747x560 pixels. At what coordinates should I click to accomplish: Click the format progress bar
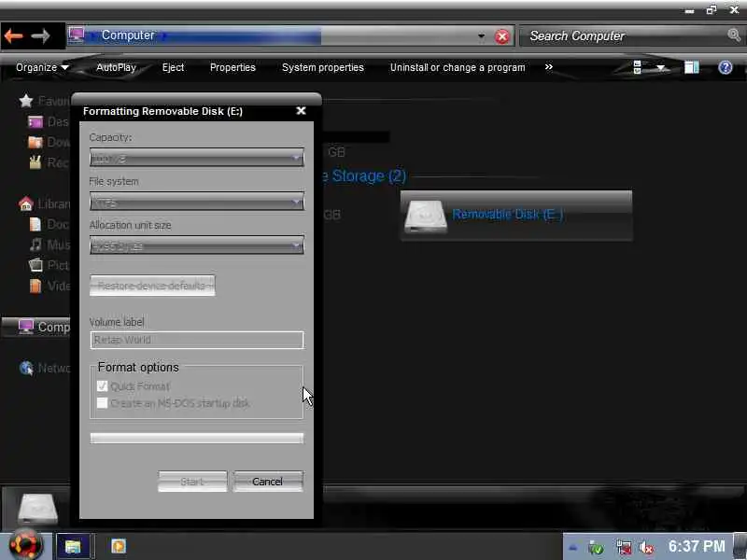point(196,438)
